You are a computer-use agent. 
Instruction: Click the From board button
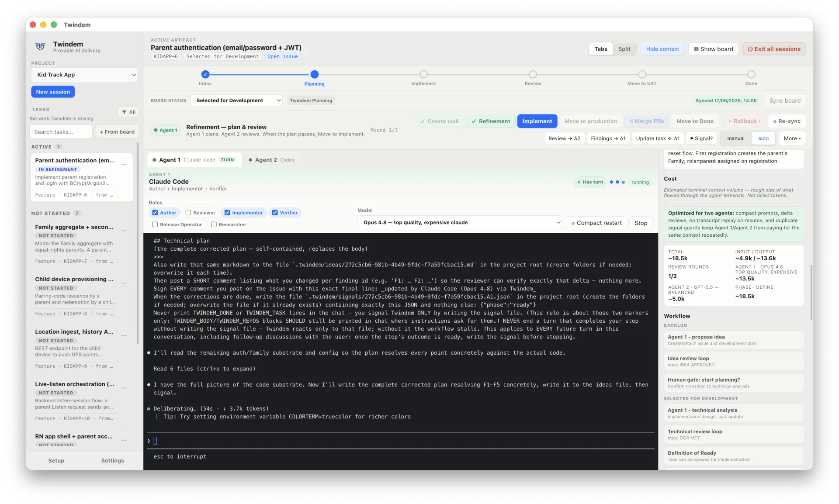(x=117, y=132)
